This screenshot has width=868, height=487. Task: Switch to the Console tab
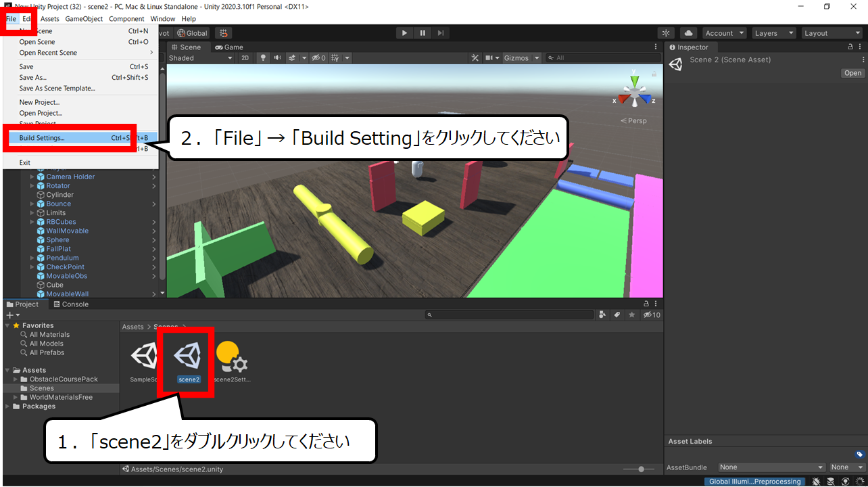[x=71, y=304]
